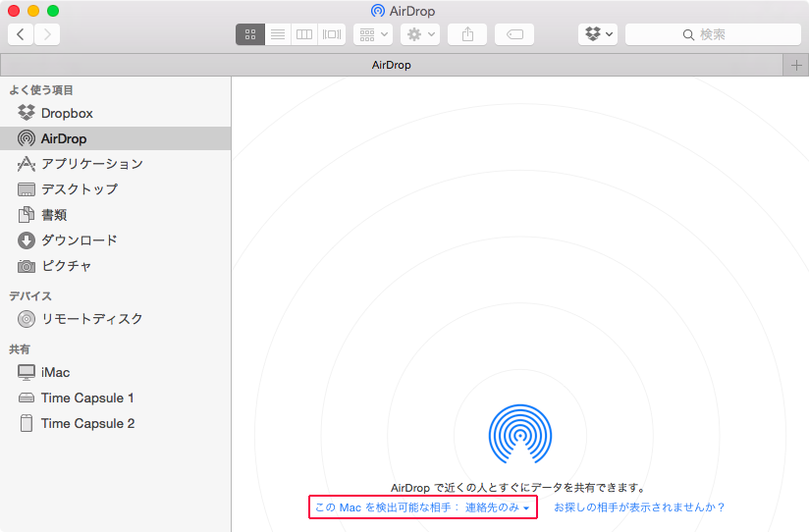Open 書類 folder in the sidebar
The width and height of the screenshot is (809, 532).
coord(116,215)
